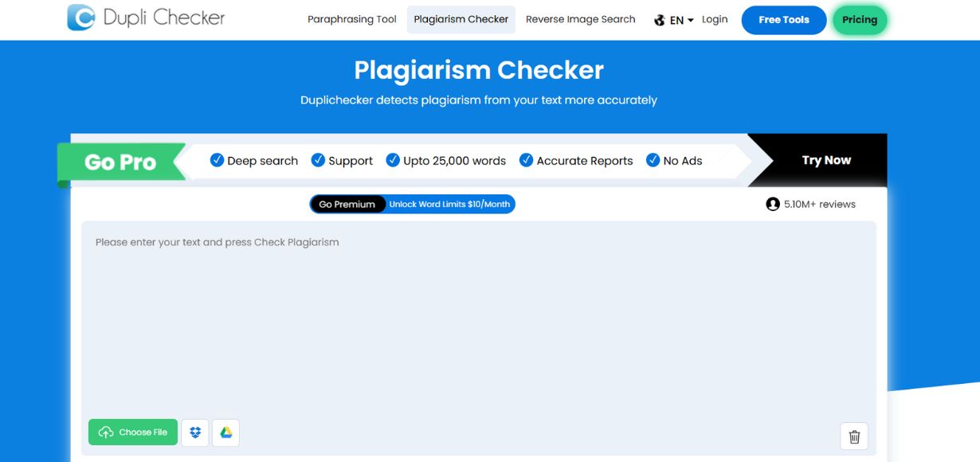980x462 pixels.
Task: Import a document from Google Drive
Action: pyautogui.click(x=225, y=432)
